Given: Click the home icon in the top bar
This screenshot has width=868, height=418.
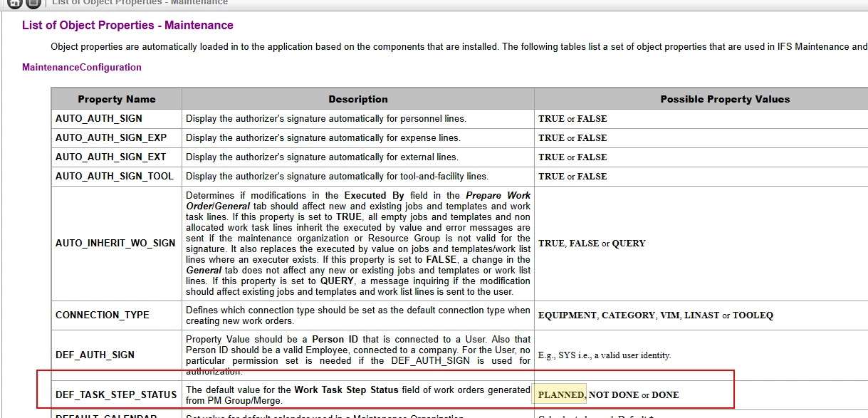Looking at the screenshot, I should click(14, 3).
